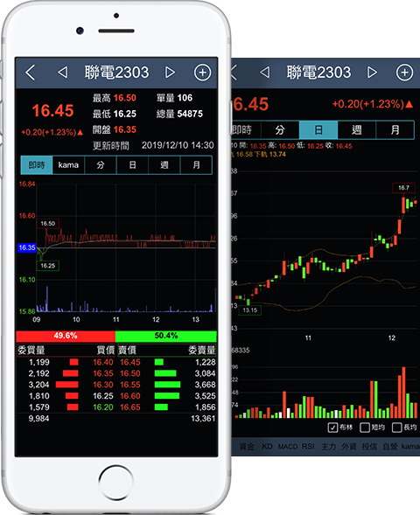Tap the back arrow on phone header
Screen dimensions: 420x515
(31, 73)
